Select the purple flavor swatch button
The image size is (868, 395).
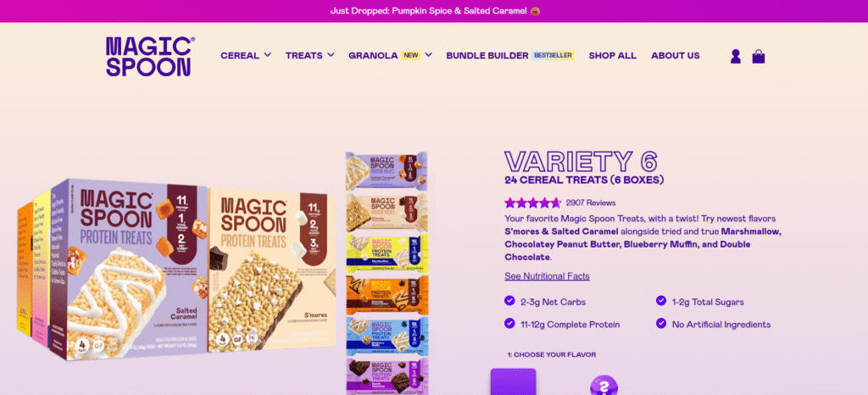point(513,381)
